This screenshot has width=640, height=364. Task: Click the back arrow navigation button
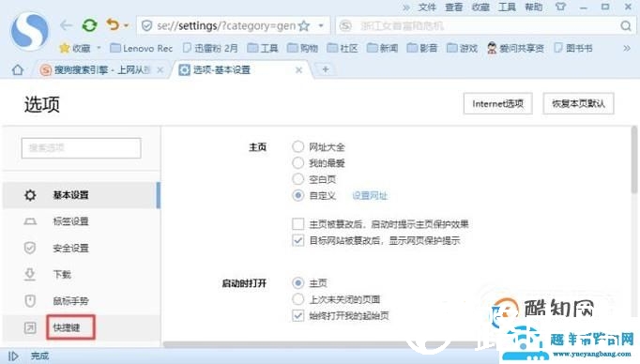(x=66, y=25)
